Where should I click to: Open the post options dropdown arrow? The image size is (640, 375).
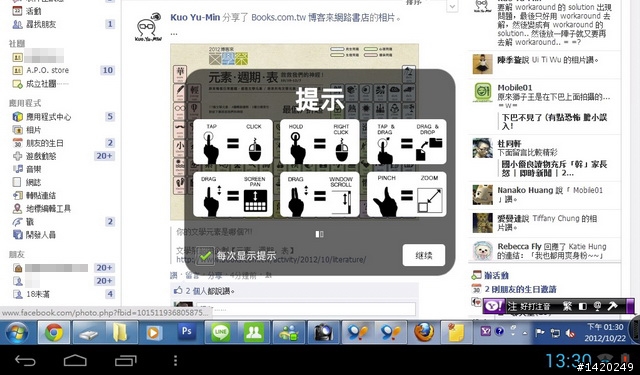click(452, 7)
